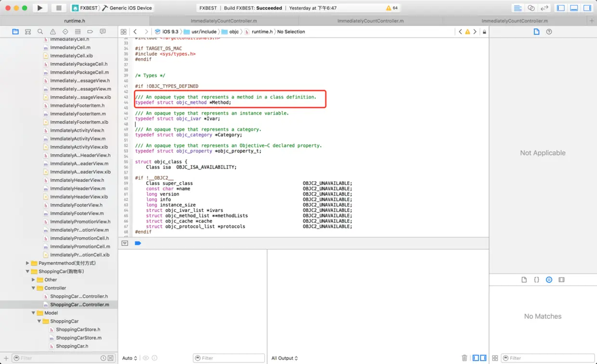Clear the console with trash icon
The width and height of the screenshot is (597, 364).
point(465,358)
